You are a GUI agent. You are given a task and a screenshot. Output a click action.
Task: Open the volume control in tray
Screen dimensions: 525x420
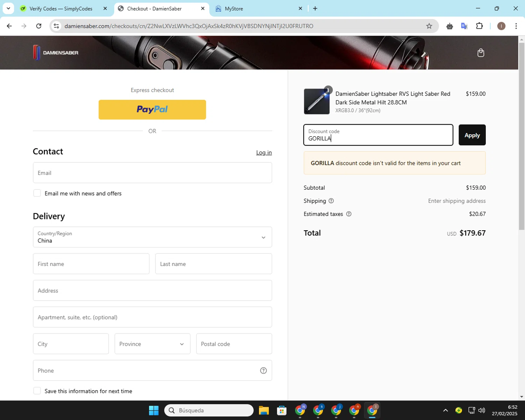point(482,410)
